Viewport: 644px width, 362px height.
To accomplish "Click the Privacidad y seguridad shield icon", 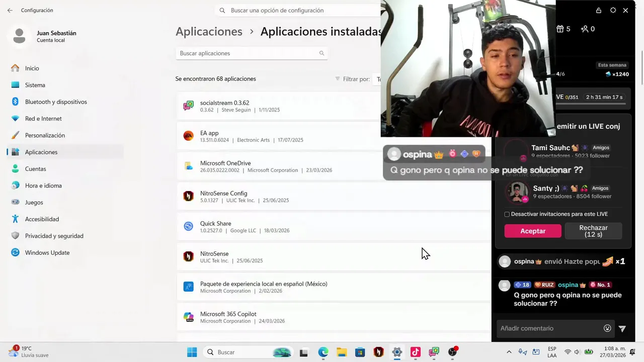I will (x=15, y=236).
